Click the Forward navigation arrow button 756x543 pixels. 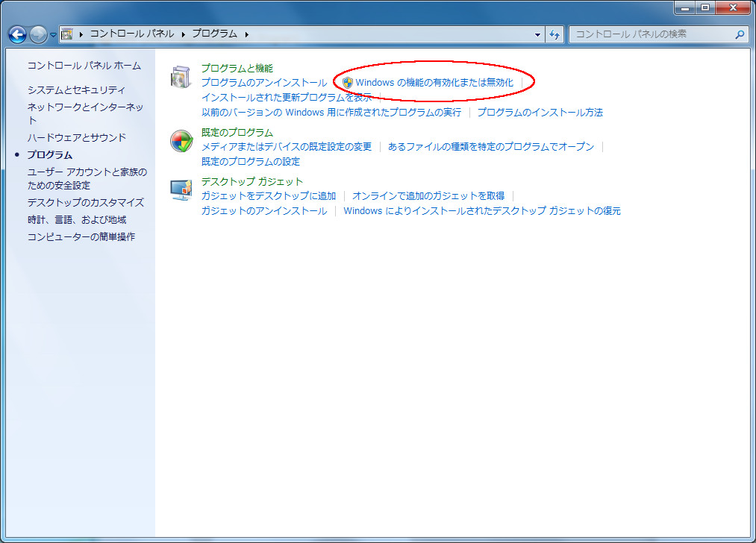38,34
